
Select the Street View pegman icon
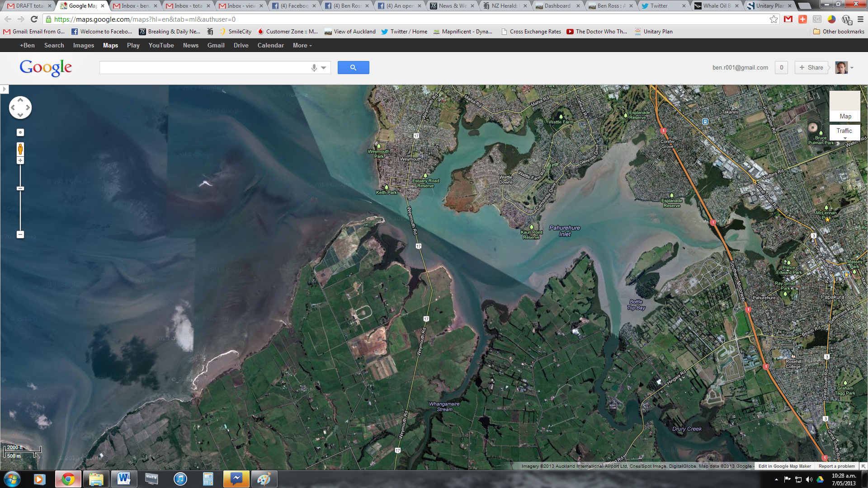20,149
